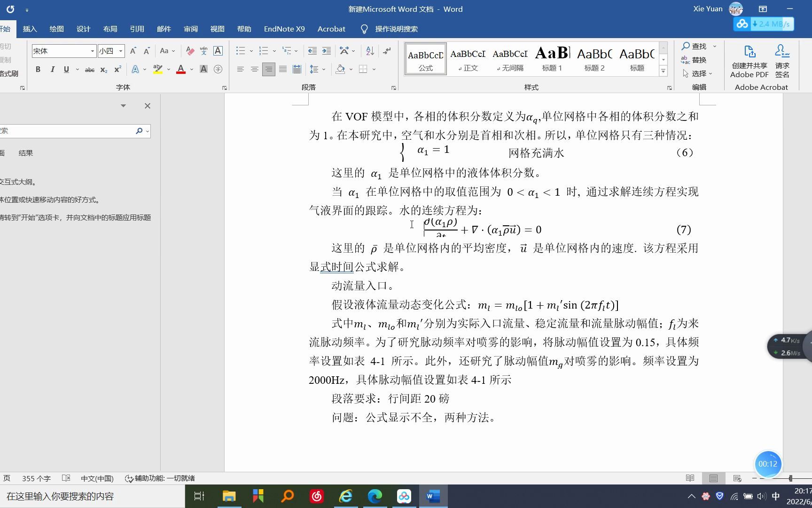Switch to Print Layout view icon

[713, 478]
